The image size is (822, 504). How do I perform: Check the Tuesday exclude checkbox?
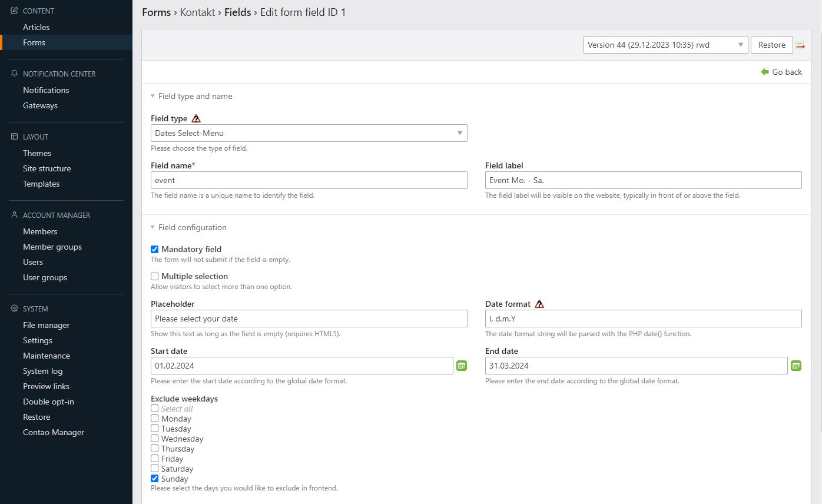[155, 429]
